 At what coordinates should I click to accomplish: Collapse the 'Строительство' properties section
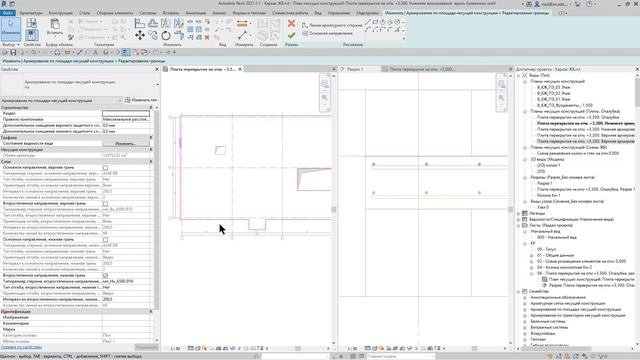pyautogui.click(x=151, y=108)
